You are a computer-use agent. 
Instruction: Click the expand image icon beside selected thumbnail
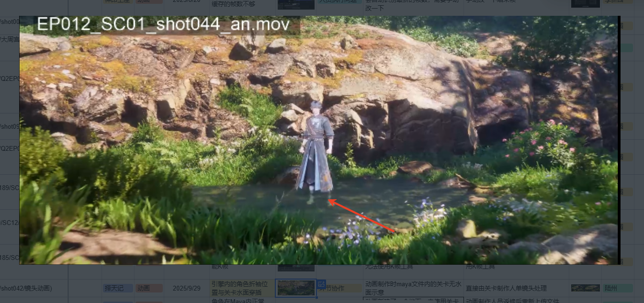coord(321,284)
